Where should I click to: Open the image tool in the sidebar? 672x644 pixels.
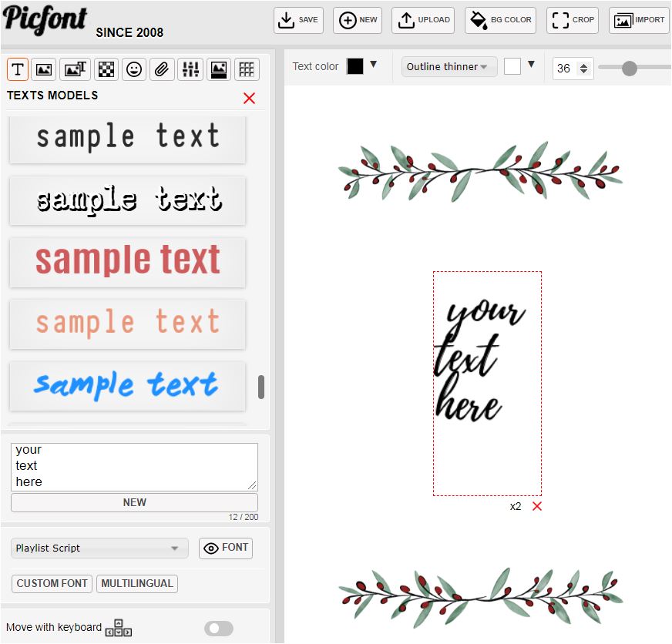pyautogui.click(x=45, y=69)
